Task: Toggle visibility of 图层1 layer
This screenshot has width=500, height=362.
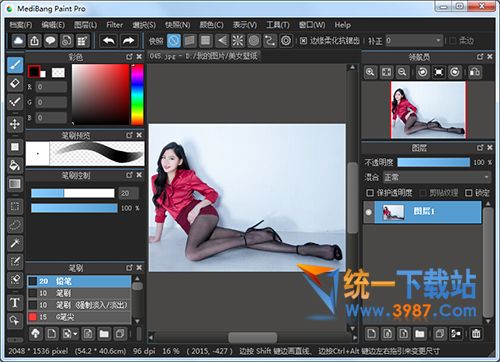Action: coord(369,212)
